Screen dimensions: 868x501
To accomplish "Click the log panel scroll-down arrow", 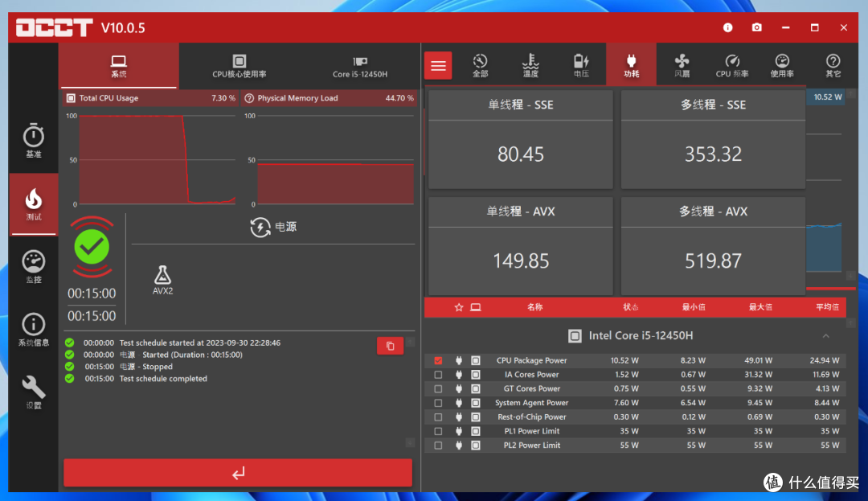I will tap(410, 443).
